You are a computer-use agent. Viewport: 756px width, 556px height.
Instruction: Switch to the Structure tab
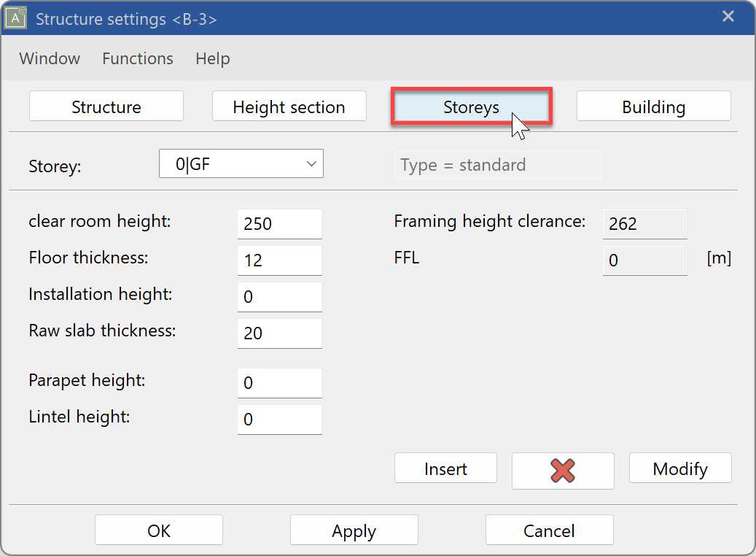(x=106, y=106)
